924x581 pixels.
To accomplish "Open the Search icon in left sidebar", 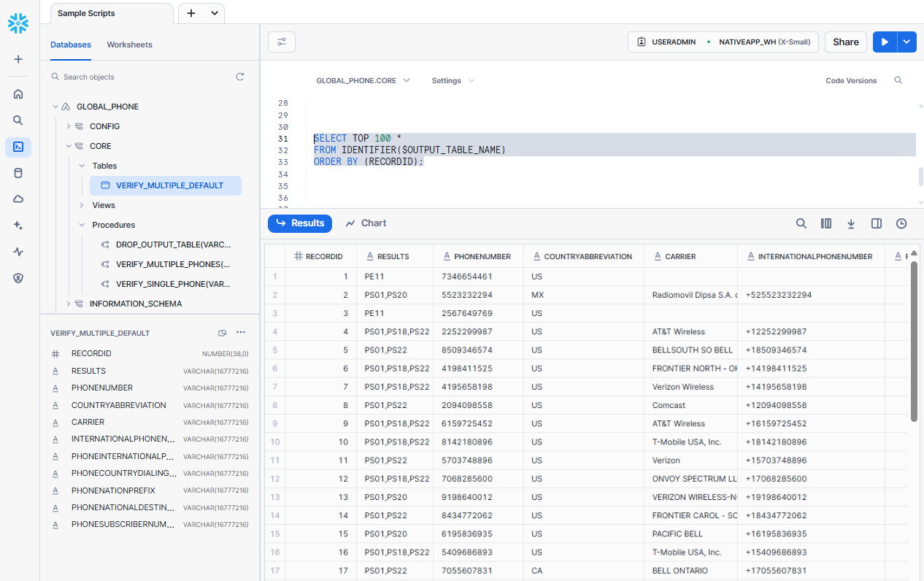I will (x=18, y=120).
